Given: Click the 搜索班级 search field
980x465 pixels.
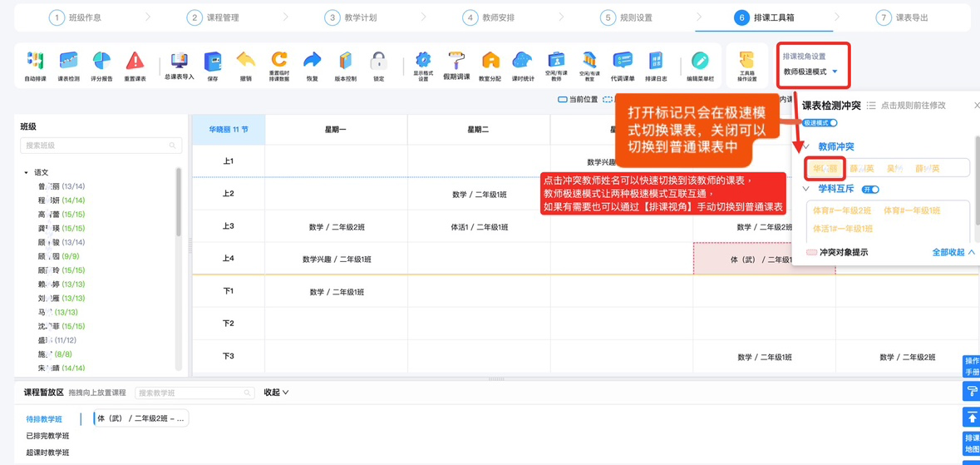Looking at the screenshot, I should (101, 146).
